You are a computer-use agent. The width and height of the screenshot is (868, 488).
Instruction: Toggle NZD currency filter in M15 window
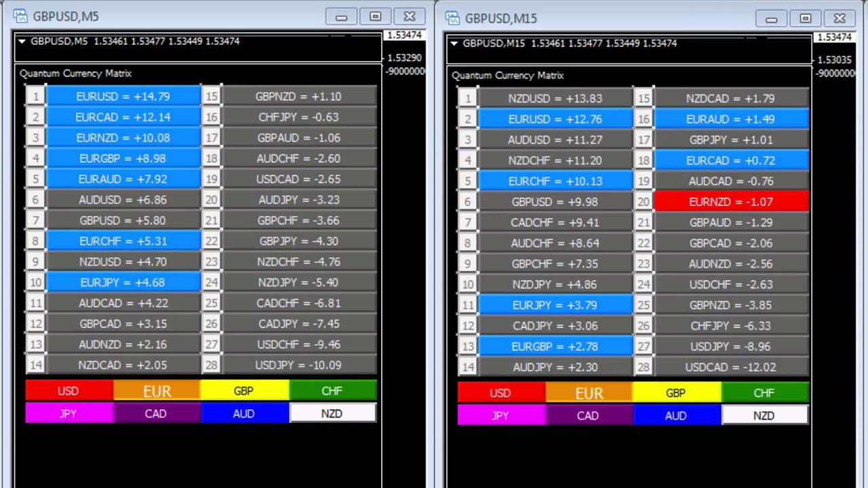(764, 415)
